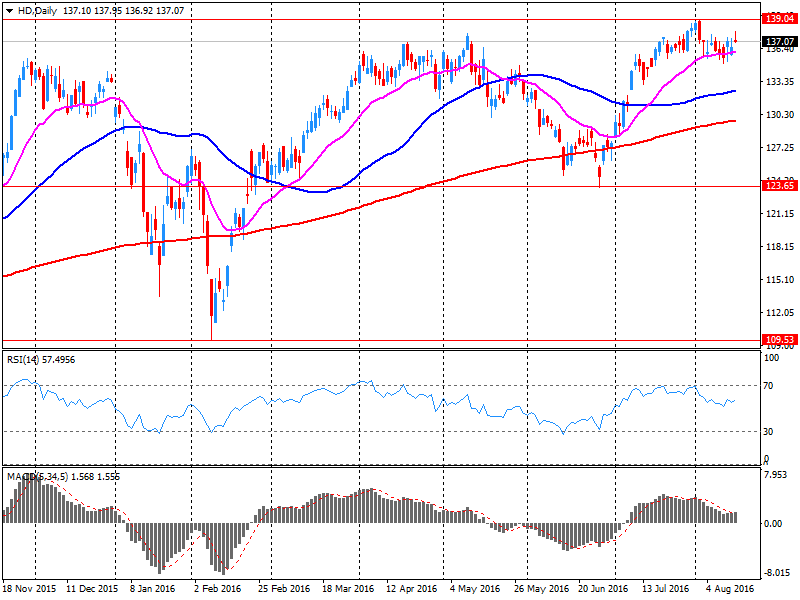The height and width of the screenshot is (600, 800).
Task: Click the 26 May 2016 date label
Action: pos(541,589)
